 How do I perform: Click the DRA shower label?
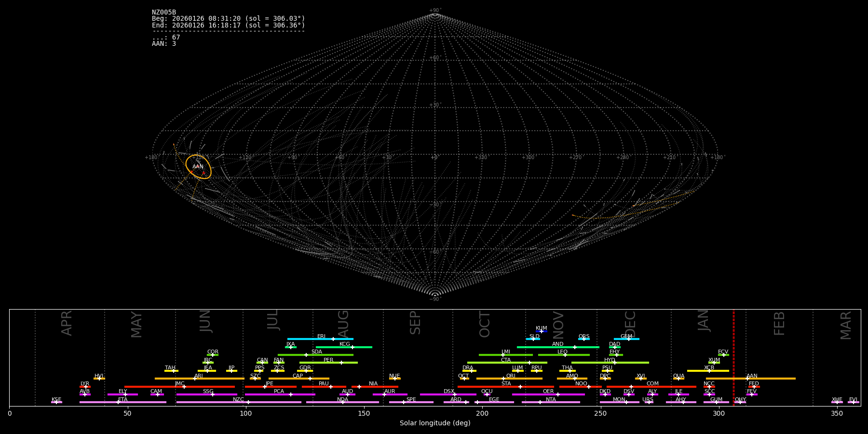(468, 368)
